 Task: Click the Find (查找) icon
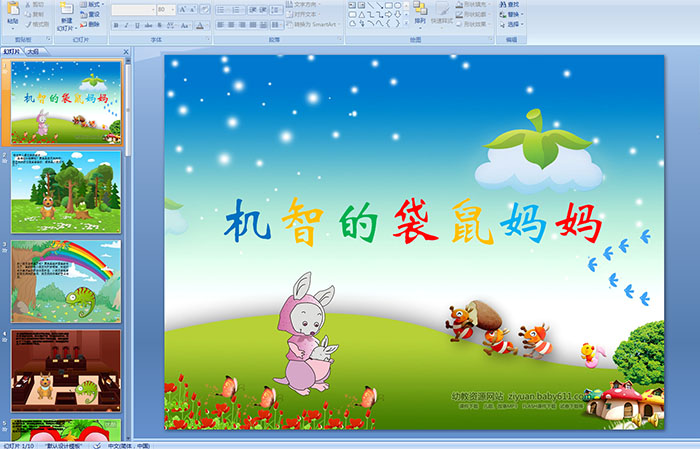point(511,4)
